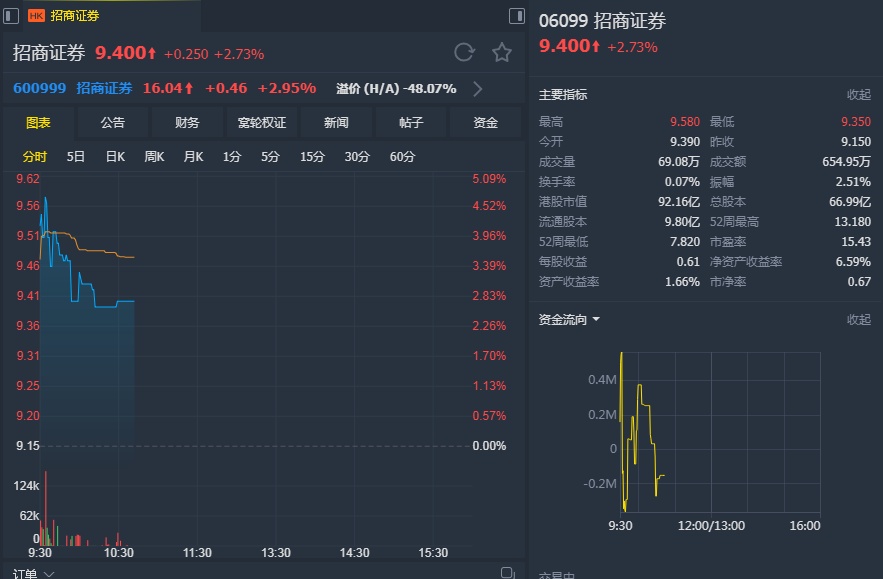Viewport: 883px width, 579px height.
Task: Click the 每股收益 value 0.61
Action: pyautogui.click(x=688, y=262)
